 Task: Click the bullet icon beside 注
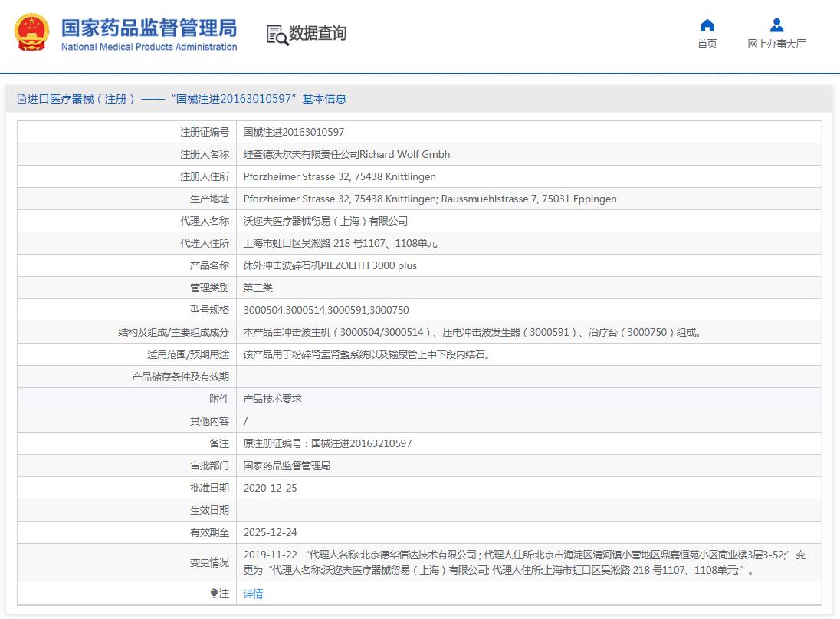click(214, 593)
